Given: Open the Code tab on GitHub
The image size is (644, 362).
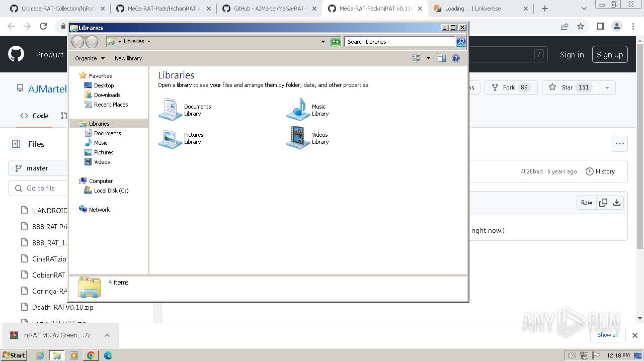Looking at the screenshot, I should coord(34,116).
